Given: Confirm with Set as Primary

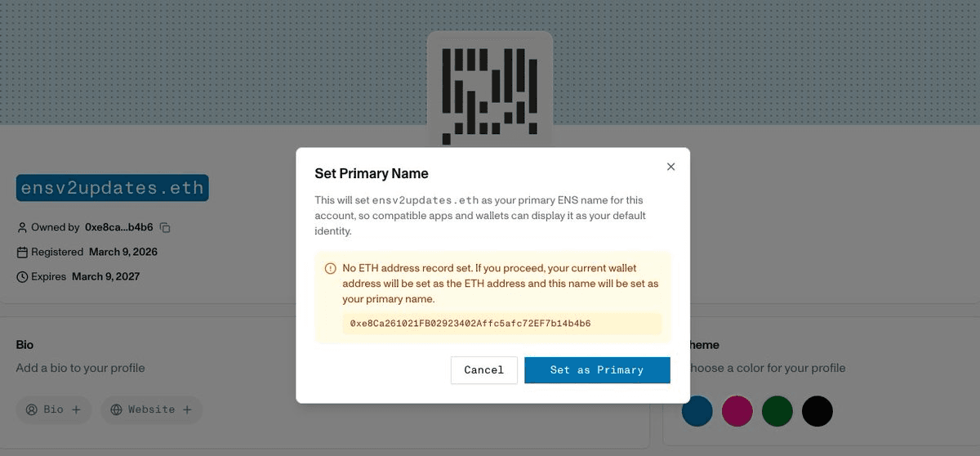Looking at the screenshot, I should tap(597, 370).
